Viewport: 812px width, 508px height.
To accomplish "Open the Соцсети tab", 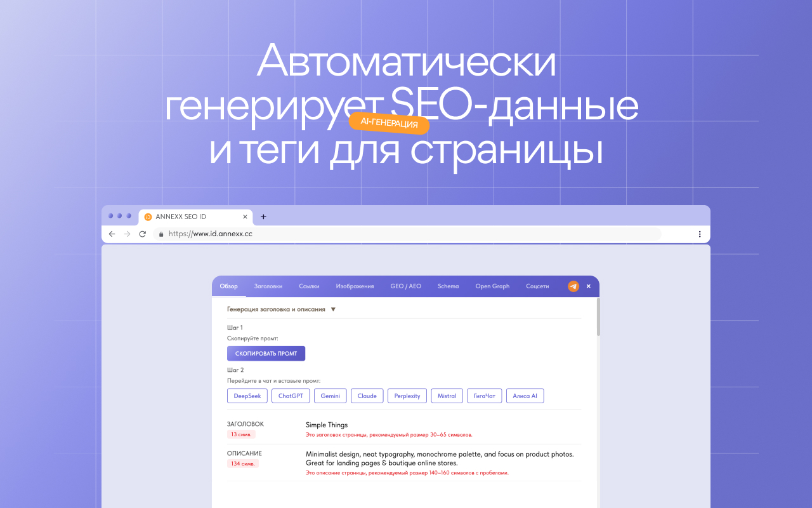I will tap(537, 286).
